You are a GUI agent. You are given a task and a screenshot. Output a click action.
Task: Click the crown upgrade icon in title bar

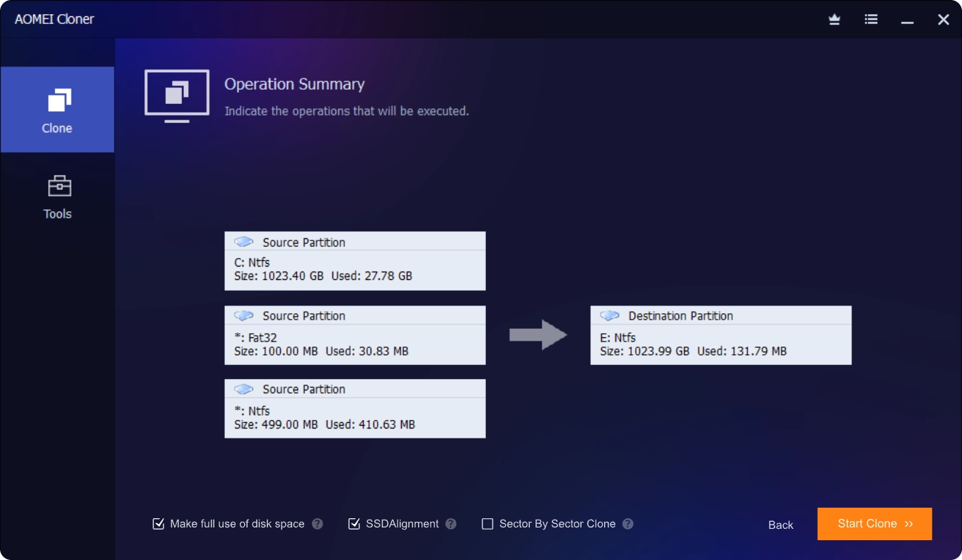[x=835, y=20]
